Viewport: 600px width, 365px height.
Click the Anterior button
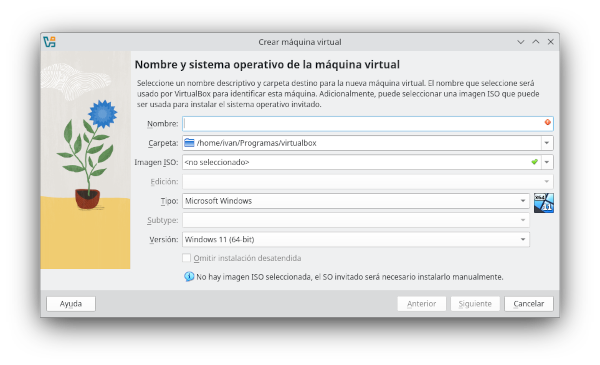point(421,304)
